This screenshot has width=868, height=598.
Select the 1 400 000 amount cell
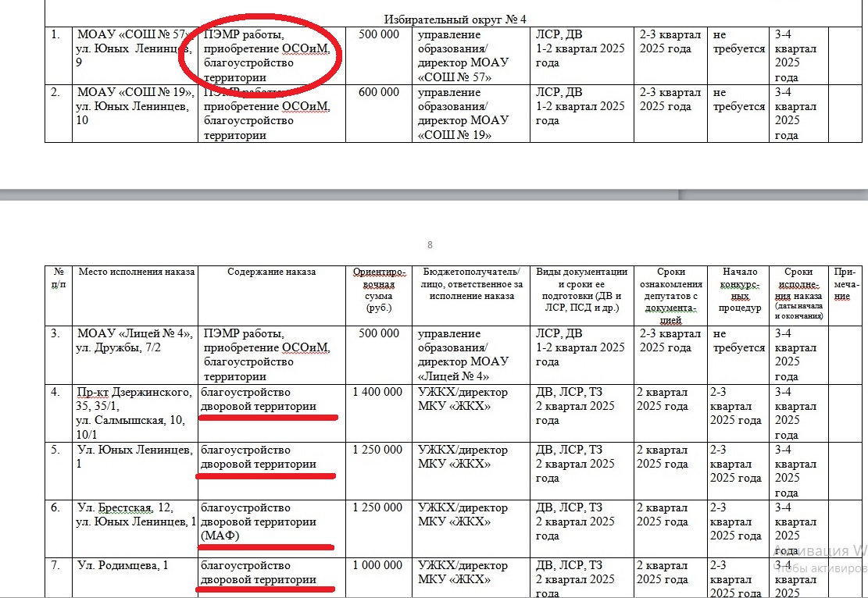click(378, 392)
